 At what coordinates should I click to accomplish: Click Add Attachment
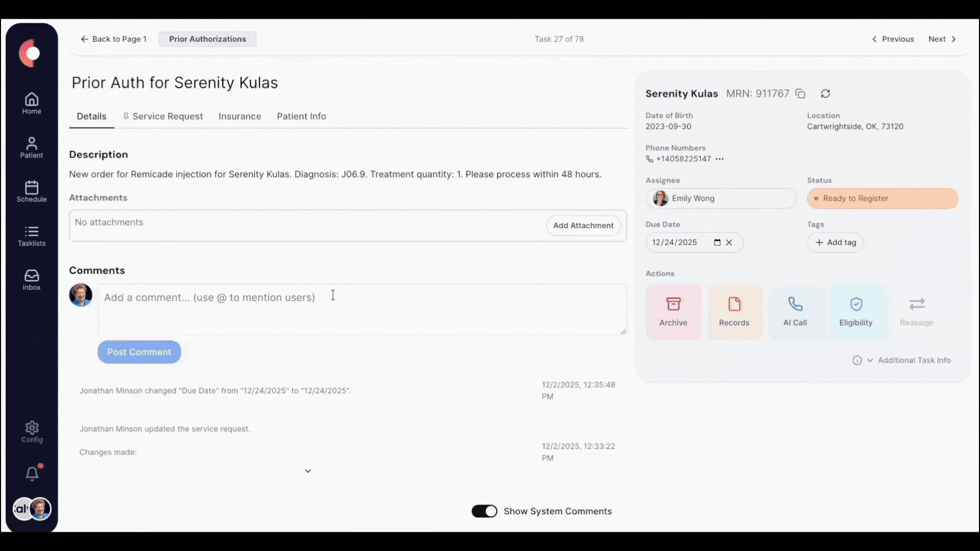point(583,225)
